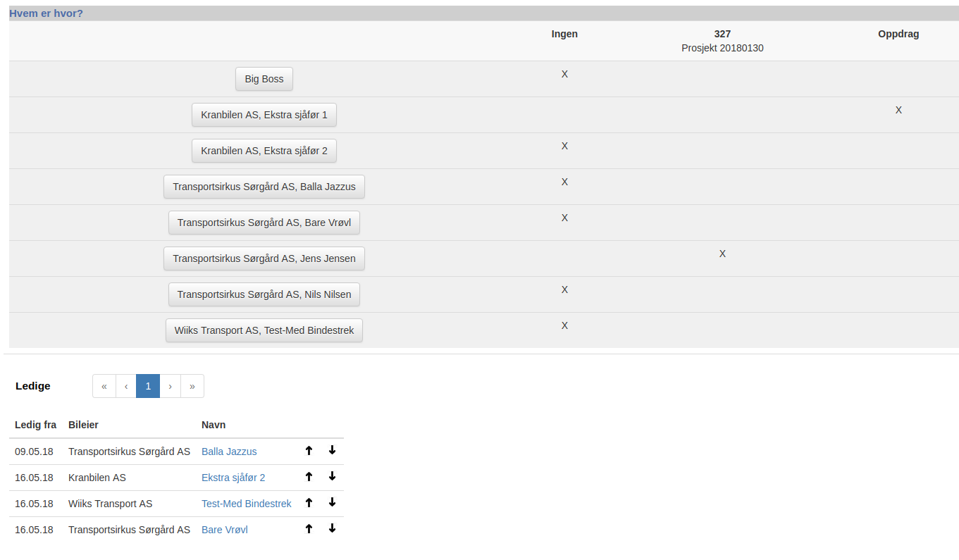Click the Navn column header
Viewport: 959px width, 560px height.
[214, 425]
